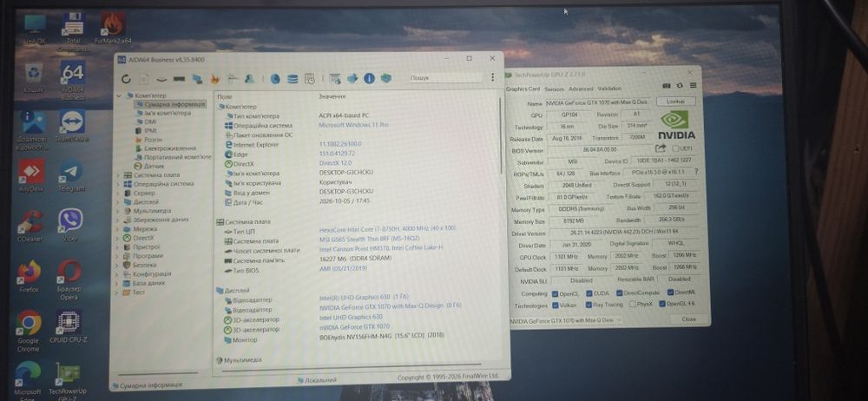Screen dimensions: 868x401
Task: Toggle UEFI checkbox in GPU-Z
Action: tap(674, 148)
